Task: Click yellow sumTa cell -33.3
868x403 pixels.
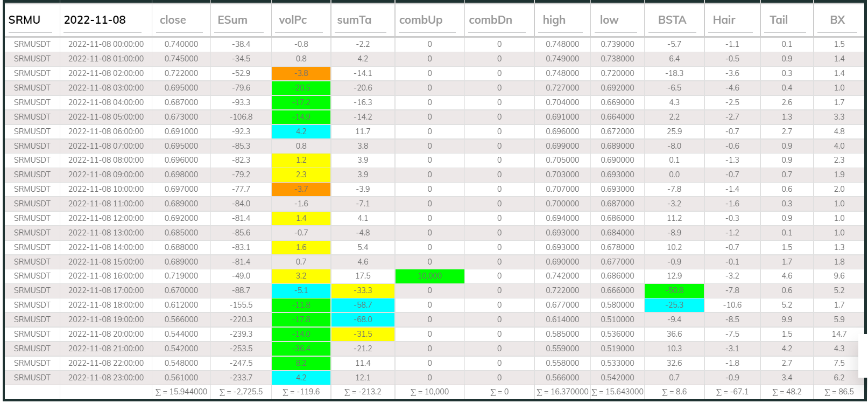Action: point(363,290)
